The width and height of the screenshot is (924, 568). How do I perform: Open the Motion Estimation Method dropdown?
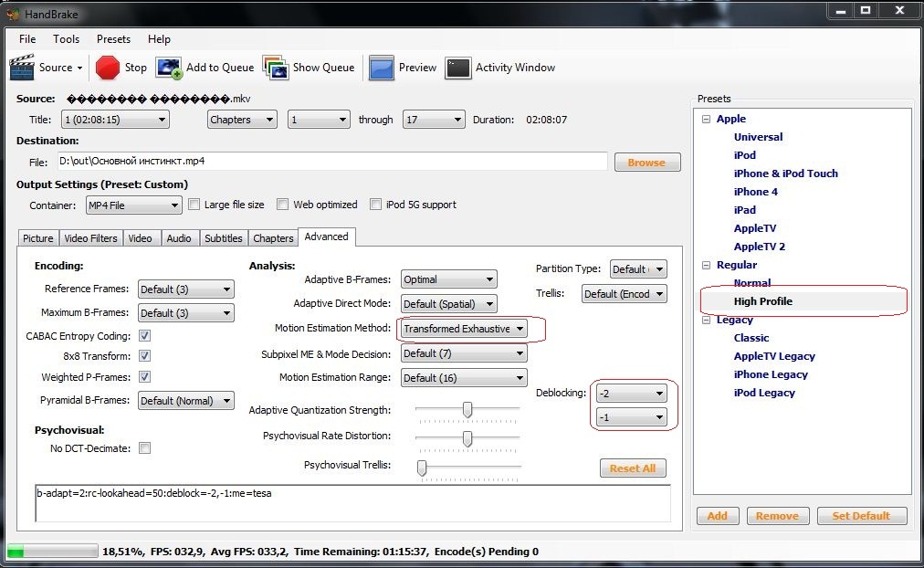[464, 329]
